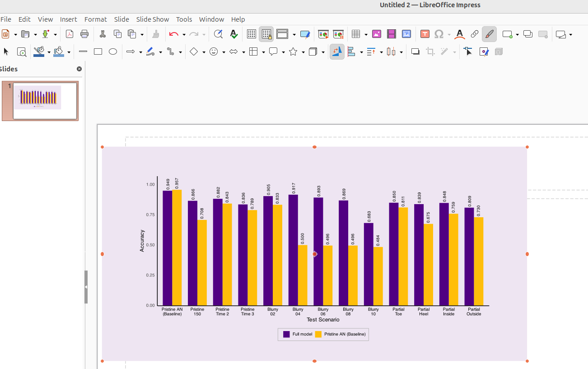Collapse the slide panel using side handle
The width and height of the screenshot is (588, 369).
click(x=86, y=287)
